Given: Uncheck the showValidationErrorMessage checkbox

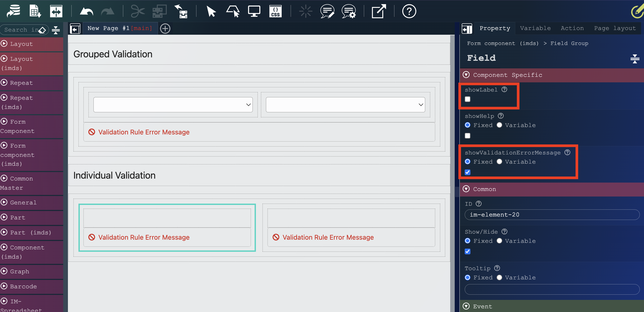Looking at the screenshot, I should pos(468,172).
